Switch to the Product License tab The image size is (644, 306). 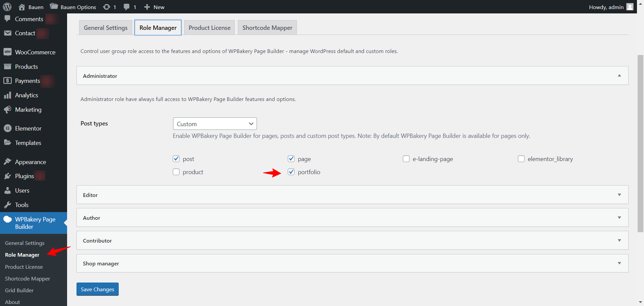210,28
